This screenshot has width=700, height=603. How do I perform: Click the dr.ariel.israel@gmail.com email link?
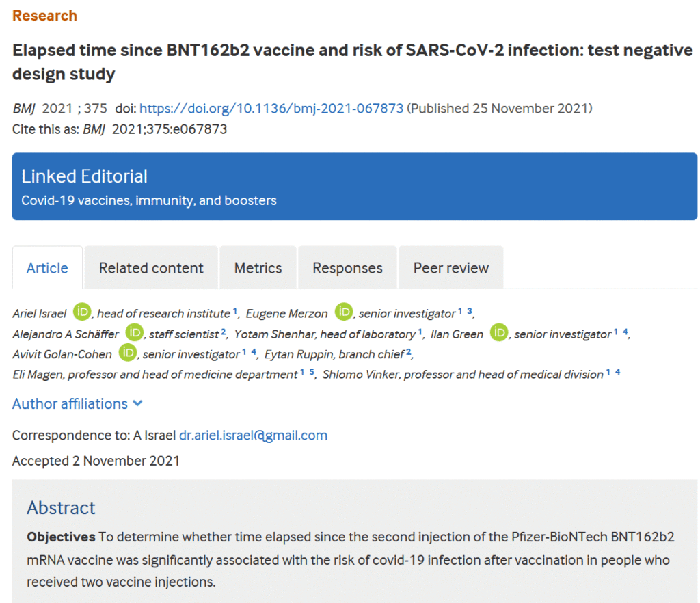[x=253, y=435]
